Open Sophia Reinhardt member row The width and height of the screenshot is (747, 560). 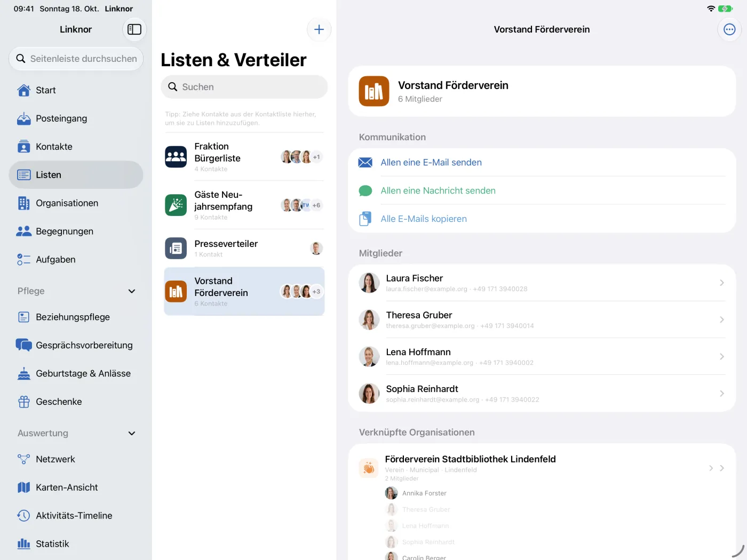coord(542,394)
